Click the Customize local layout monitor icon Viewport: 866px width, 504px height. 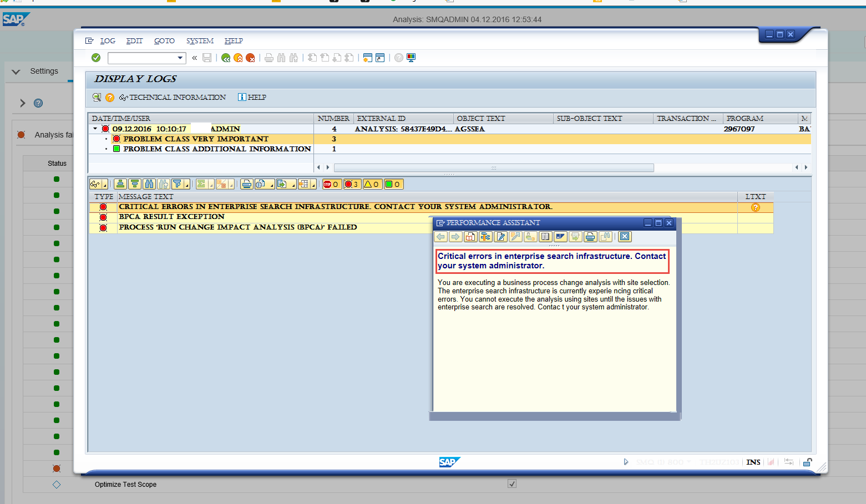(411, 58)
